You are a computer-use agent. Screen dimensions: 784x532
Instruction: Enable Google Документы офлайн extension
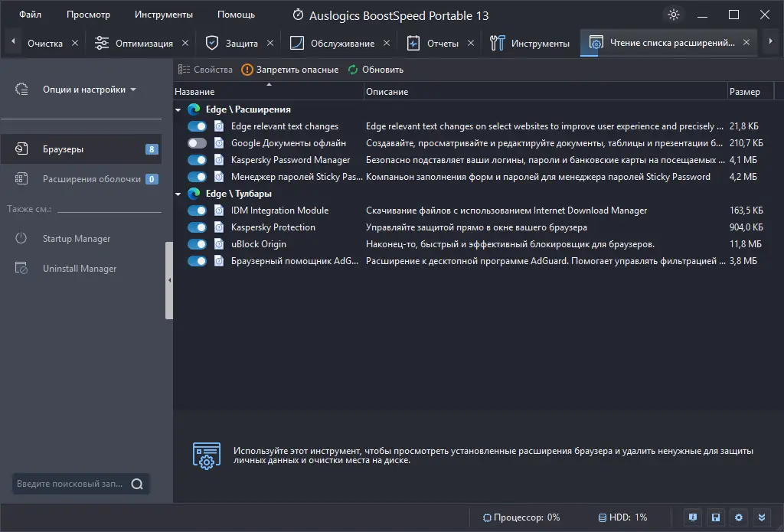(197, 143)
